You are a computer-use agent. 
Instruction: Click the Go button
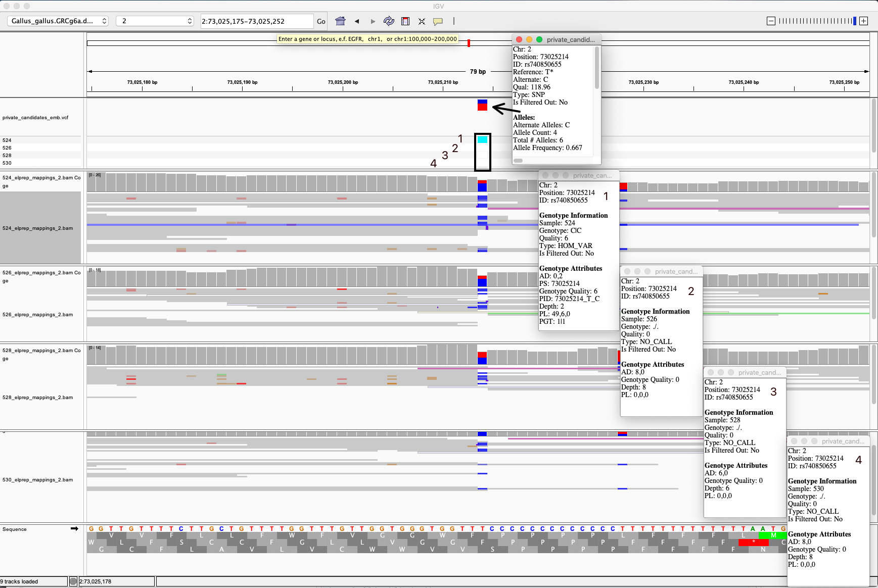click(321, 21)
